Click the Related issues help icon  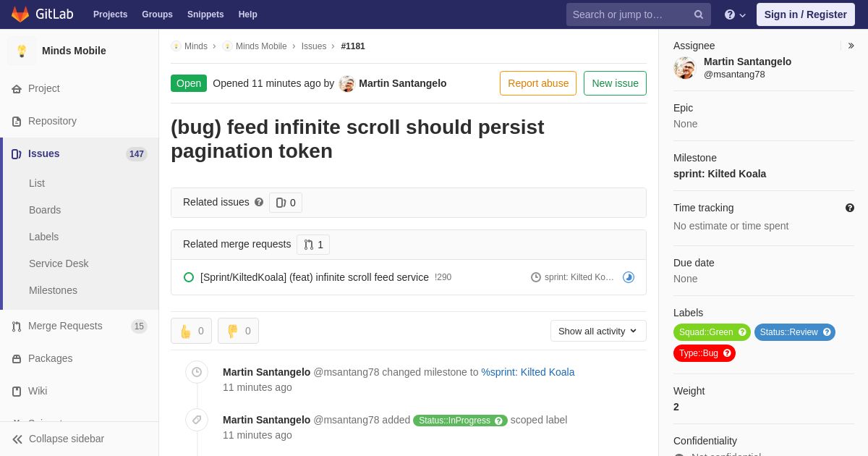pyautogui.click(x=259, y=202)
